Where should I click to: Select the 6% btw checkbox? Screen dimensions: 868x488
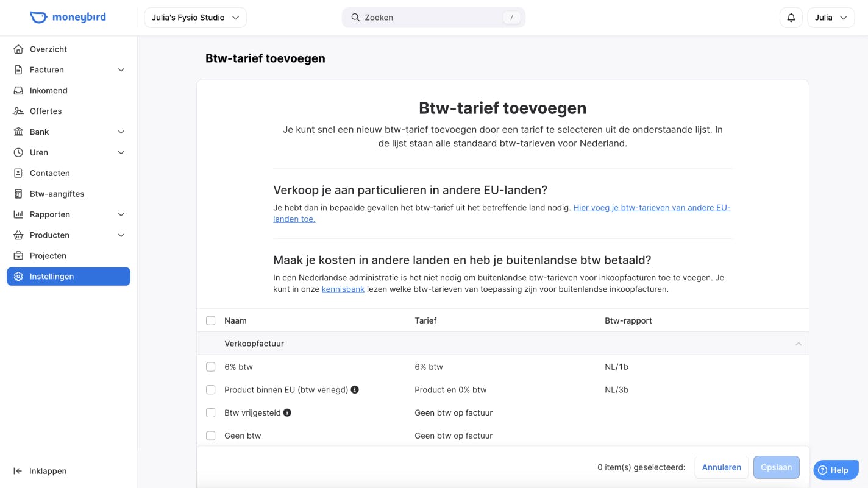coord(210,367)
